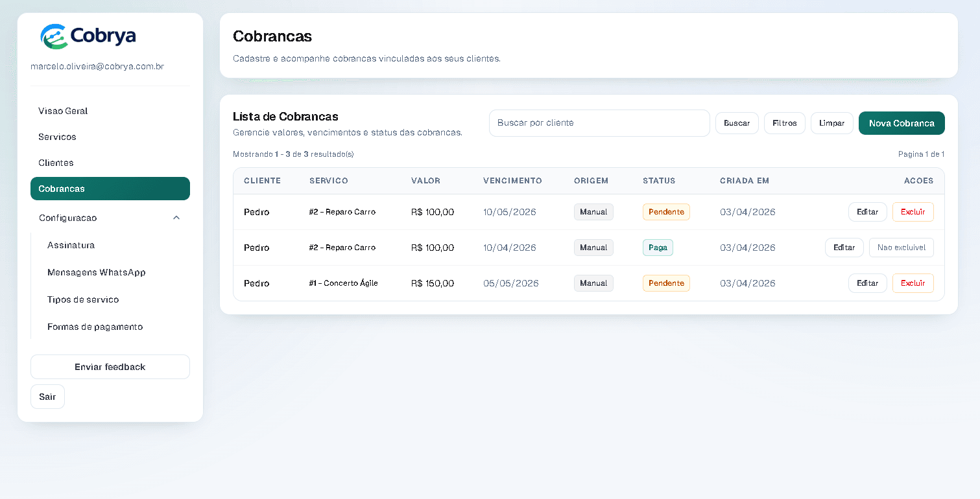Click the VENCIMENTO column header
The height and width of the screenshot is (499, 980).
click(x=512, y=181)
